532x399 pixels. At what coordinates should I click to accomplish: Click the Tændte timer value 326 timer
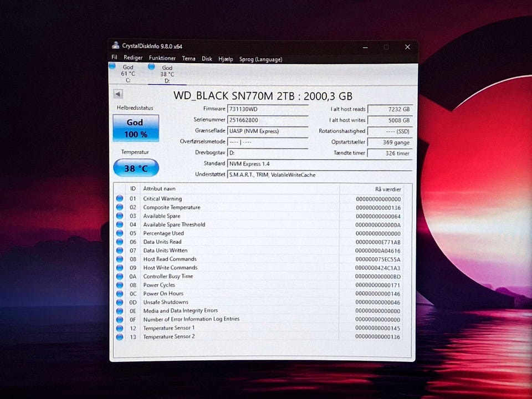coord(390,153)
